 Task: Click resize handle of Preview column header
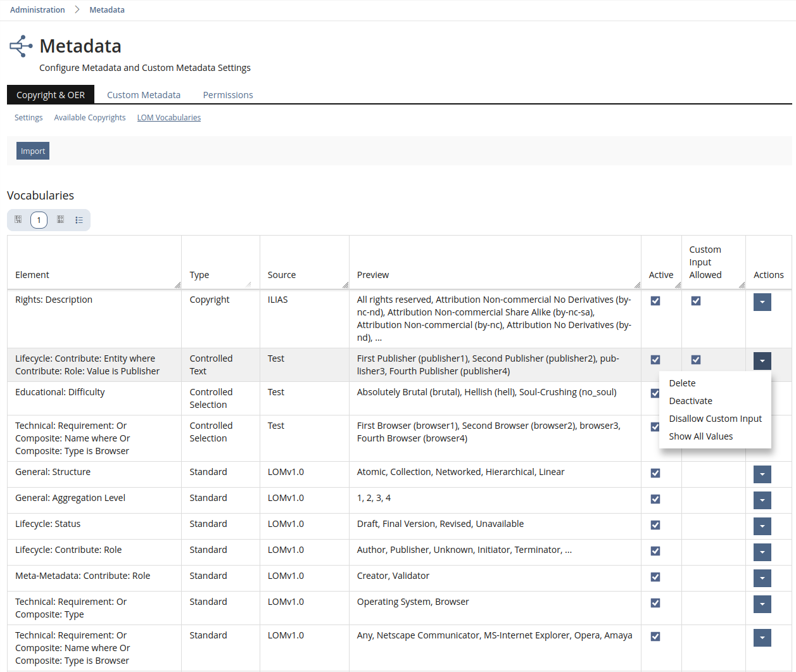637,285
